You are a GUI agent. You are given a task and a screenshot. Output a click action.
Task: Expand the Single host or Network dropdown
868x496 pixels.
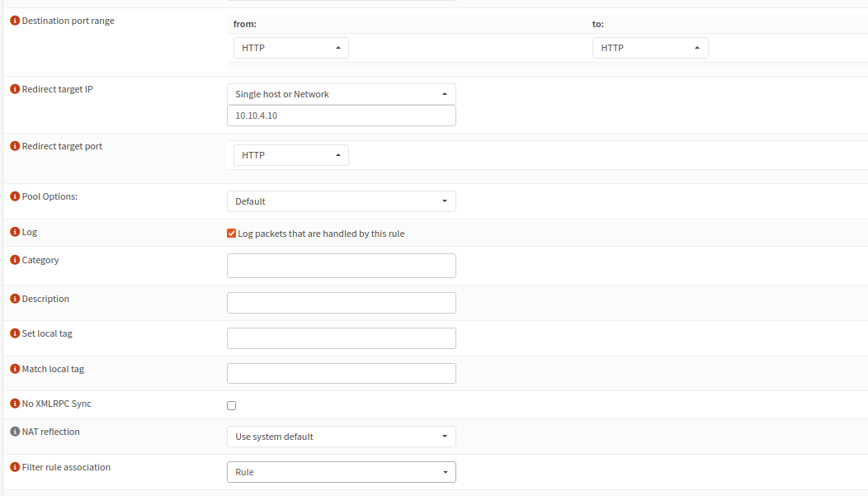tap(341, 94)
